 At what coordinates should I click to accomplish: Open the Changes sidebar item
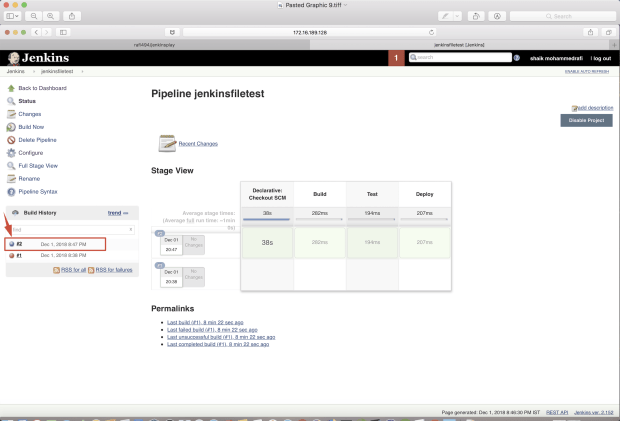point(30,114)
